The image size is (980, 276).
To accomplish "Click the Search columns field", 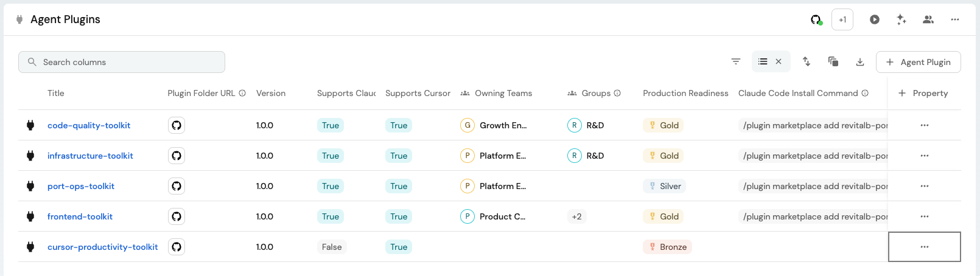I will point(122,62).
